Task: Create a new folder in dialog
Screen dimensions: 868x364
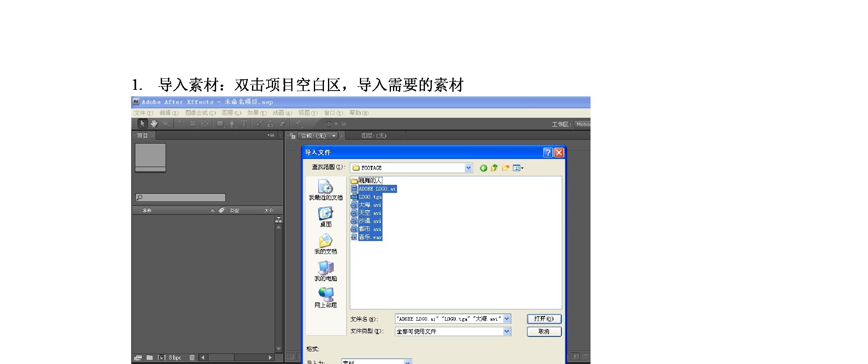Action: point(505,168)
